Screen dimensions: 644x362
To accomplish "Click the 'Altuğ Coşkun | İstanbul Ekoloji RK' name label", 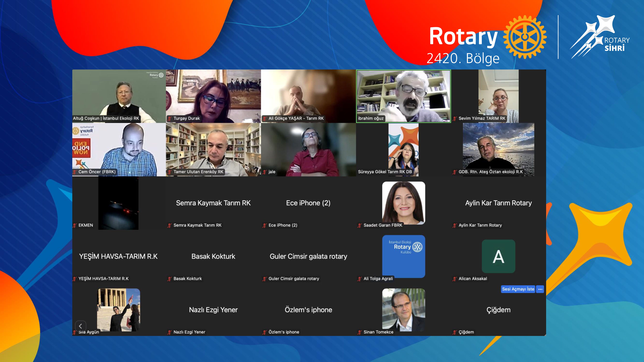I will [106, 118].
